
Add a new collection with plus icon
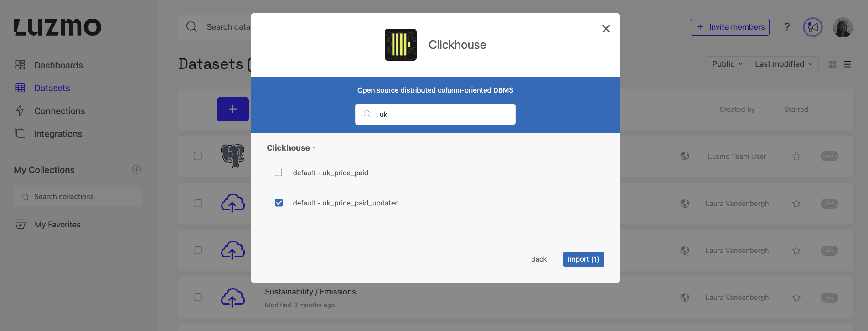pyautogui.click(x=136, y=169)
